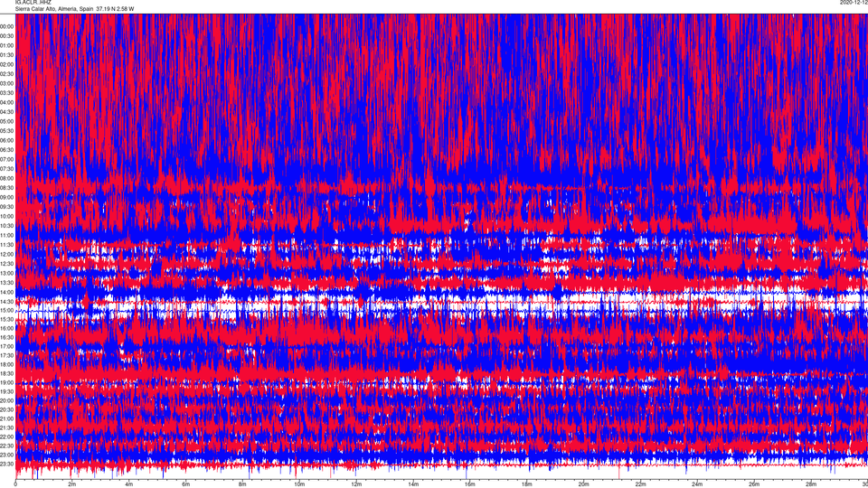The width and height of the screenshot is (868, 488).
Task: Click the 16m tick on the minute axis
Action: coord(470,484)
